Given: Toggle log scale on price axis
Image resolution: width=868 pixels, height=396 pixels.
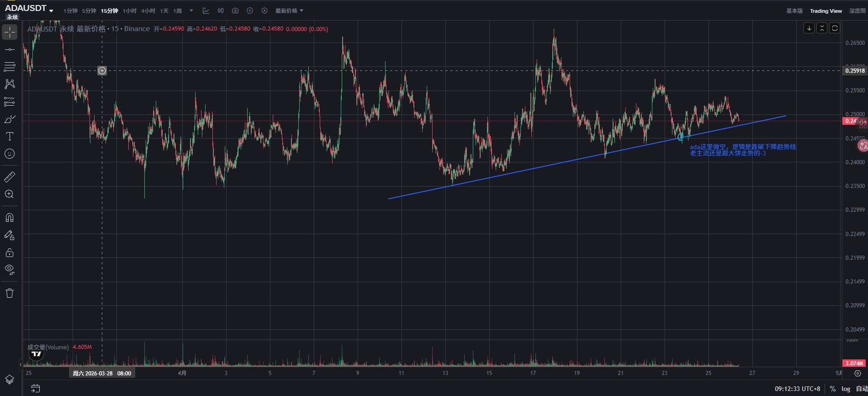Looking at the screenshot, I should pos(846,389).
